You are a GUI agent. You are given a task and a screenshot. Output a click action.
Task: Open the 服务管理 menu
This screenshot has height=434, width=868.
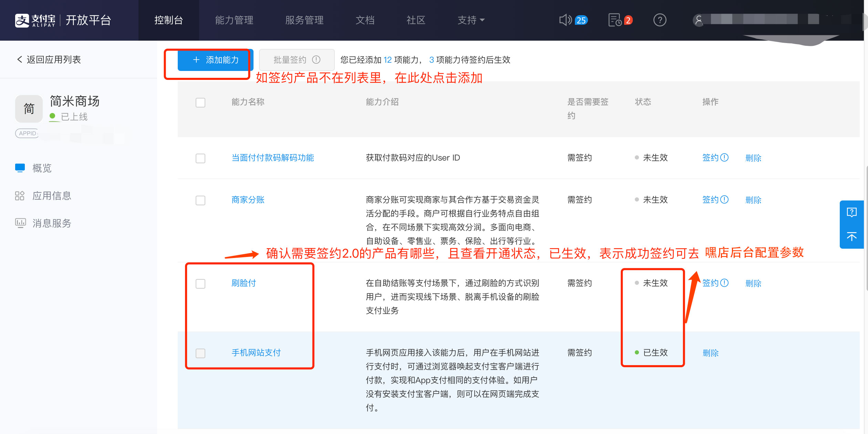[304, 20]
